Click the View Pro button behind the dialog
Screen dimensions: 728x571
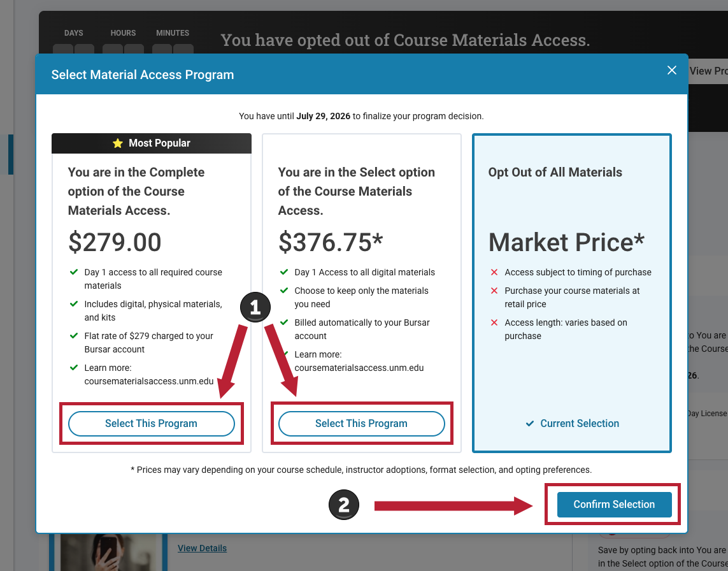(708, 71)
